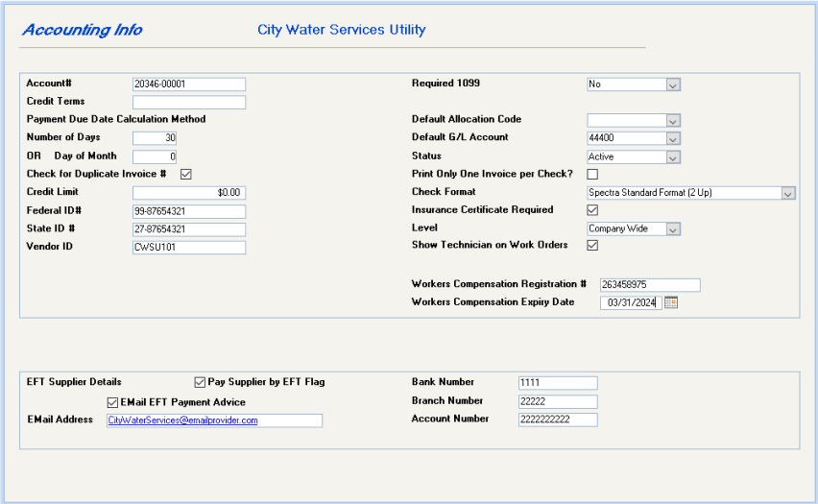This screenshot has height=504, width=818.
Task: Expand the Default G/L Account dropdown
Action: coord(673,138)
